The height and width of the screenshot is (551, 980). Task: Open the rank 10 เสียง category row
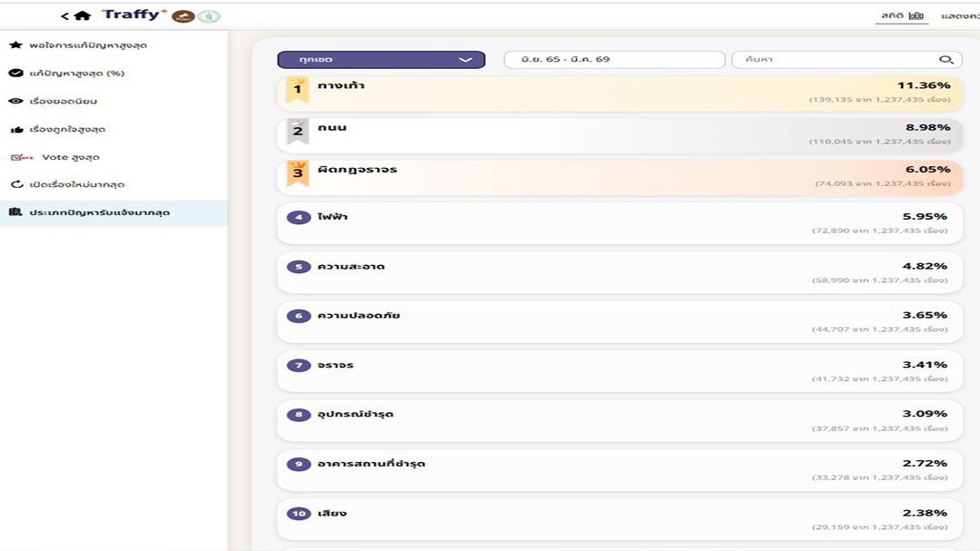pos(620,519)
